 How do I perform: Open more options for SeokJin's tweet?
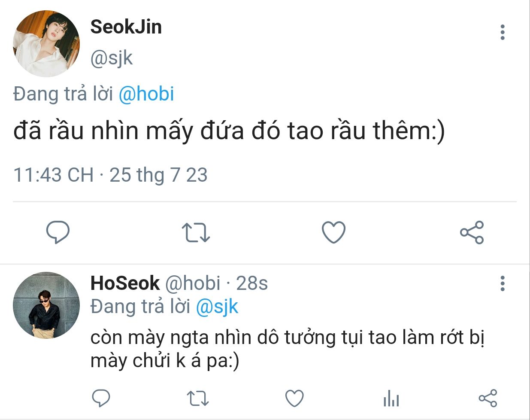[x=502, y=33]
